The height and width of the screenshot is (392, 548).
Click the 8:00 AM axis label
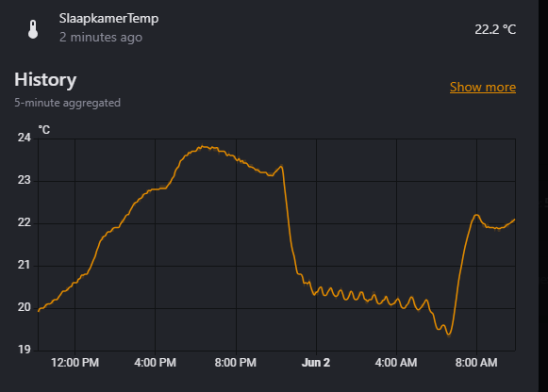point(476,363)
